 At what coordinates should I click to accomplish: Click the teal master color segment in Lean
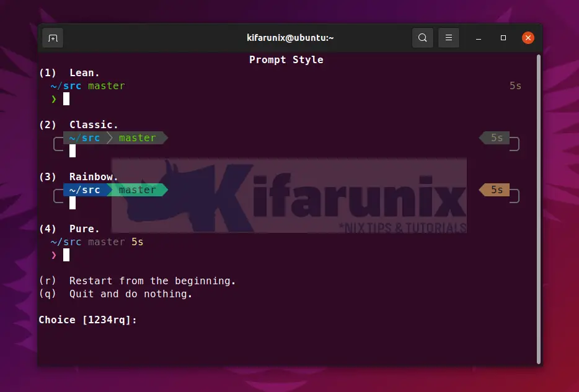106,85
